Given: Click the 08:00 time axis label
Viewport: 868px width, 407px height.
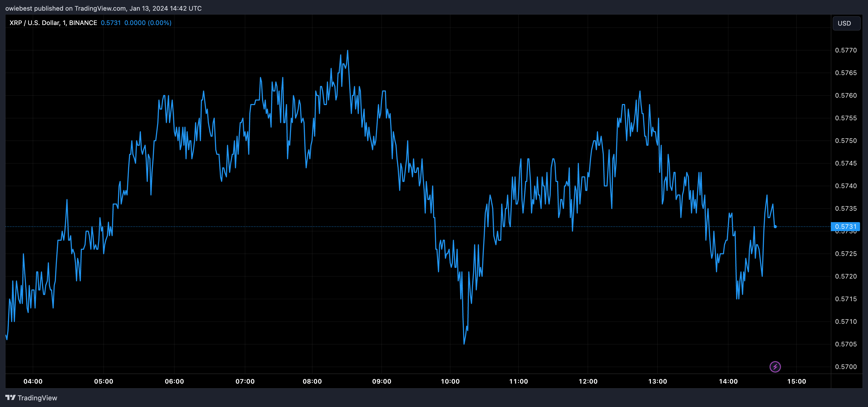Looking at the screenshot, I should pos(312,381).
